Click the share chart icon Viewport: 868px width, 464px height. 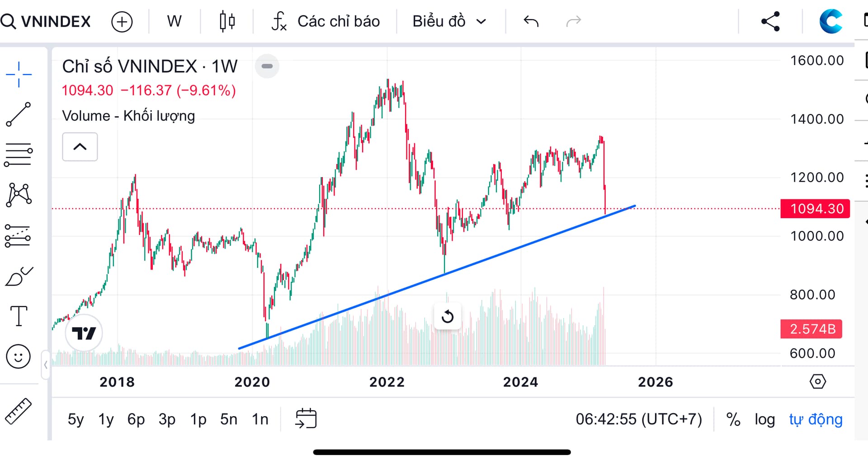click(x=770, y=21)
